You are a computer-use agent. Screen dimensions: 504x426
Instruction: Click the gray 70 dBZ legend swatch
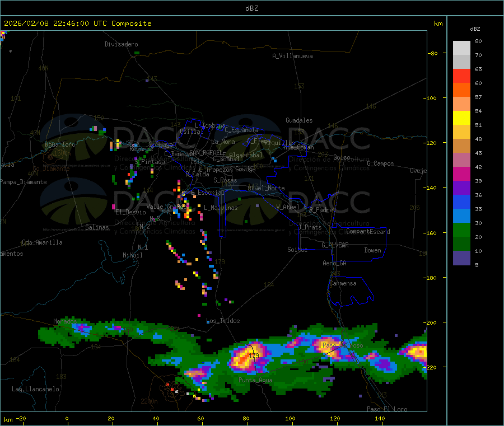click(461, 62)
